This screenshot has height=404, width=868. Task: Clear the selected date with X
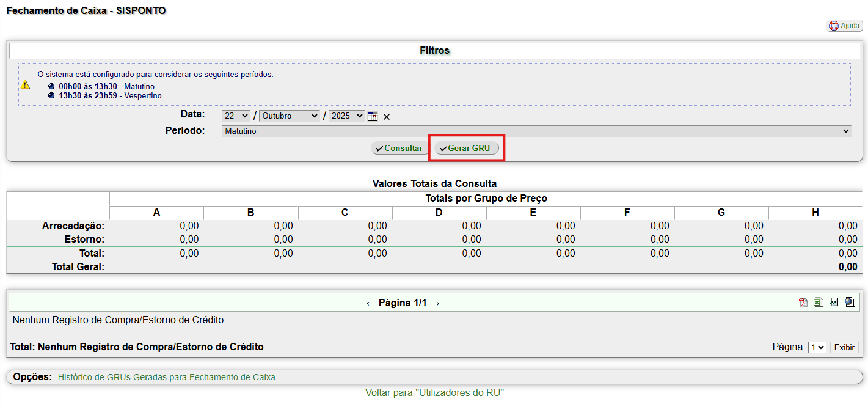(387, 117)
